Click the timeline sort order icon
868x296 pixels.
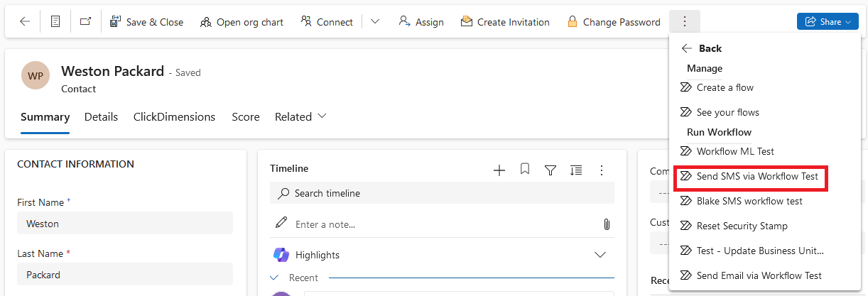click(x=576, y=170)
